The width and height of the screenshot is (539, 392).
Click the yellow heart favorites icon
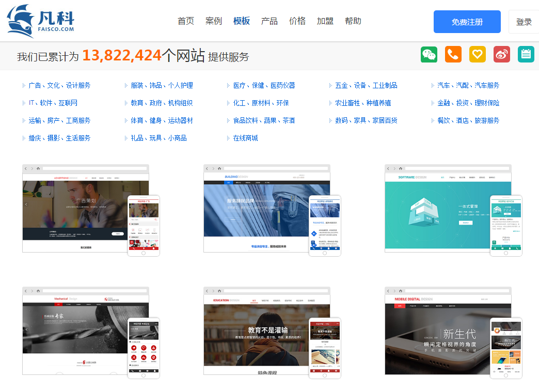(x=477, y=54)
